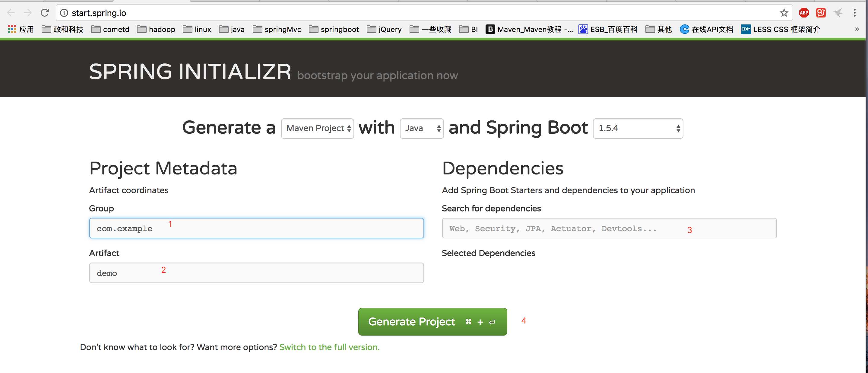View site information icon in address bar

(x=64, y=13)
